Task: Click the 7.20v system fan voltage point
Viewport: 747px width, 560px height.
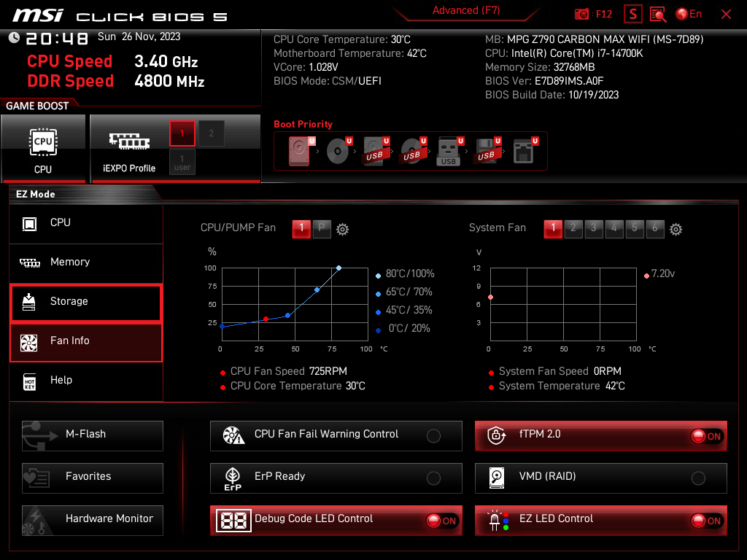Action: click(x=490, y=297)
